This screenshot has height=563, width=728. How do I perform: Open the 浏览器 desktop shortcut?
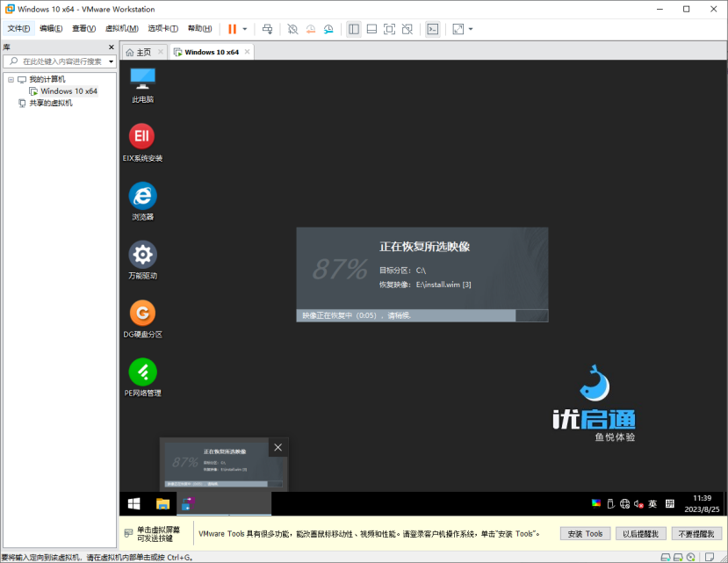pos(142,202)
